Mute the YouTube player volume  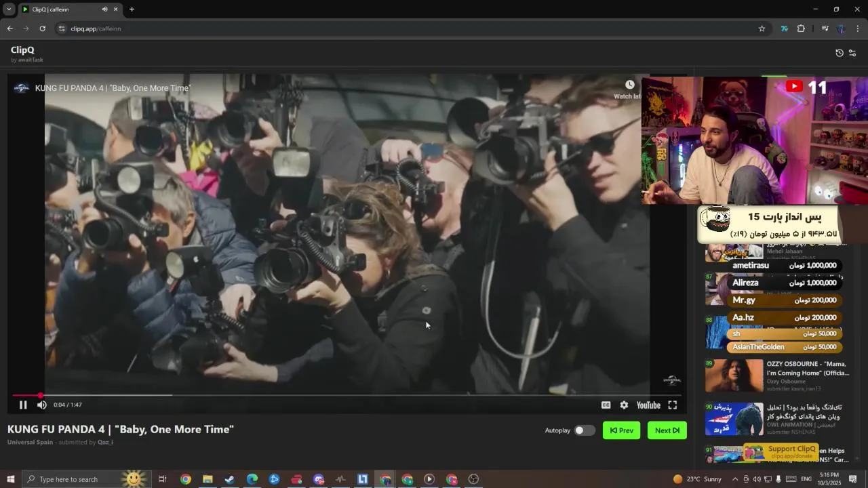click(x=41, y=405)
